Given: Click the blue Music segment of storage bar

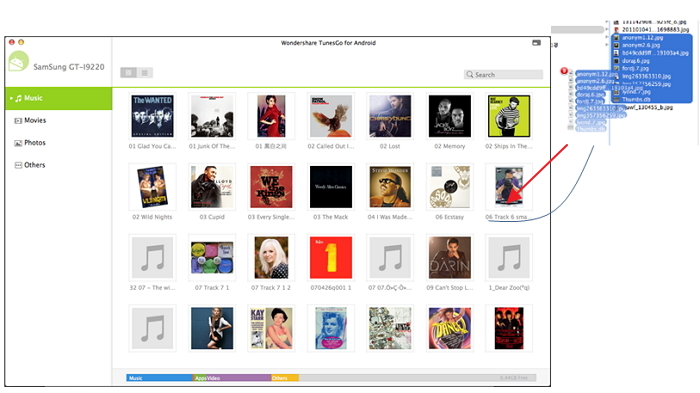Looking at the screenshot, I should click(x=159, y=378).
